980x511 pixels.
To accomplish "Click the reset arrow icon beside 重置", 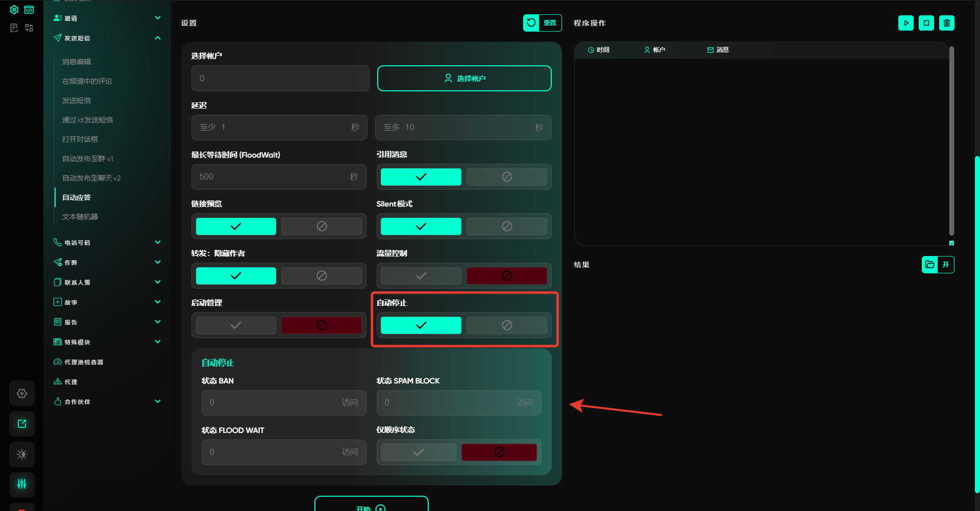I will click(531, 23).
